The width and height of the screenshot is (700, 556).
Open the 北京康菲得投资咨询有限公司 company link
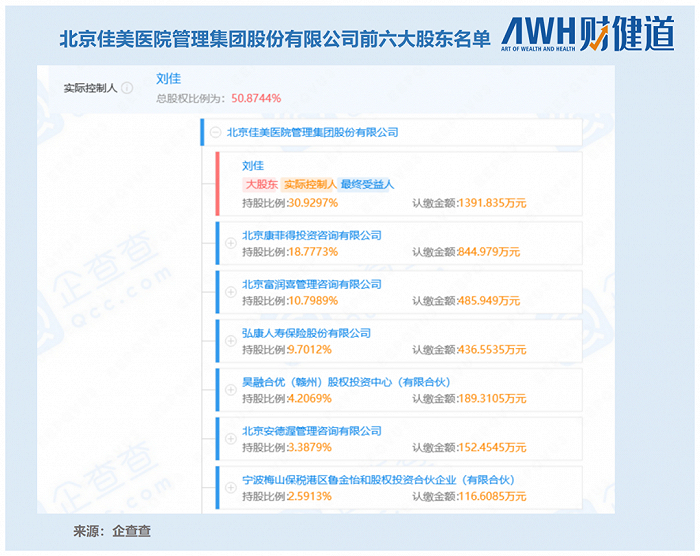312,235
